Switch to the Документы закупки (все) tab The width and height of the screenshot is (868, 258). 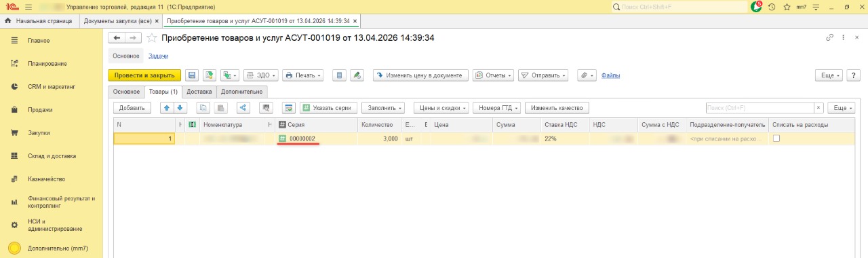pos(117,21)
